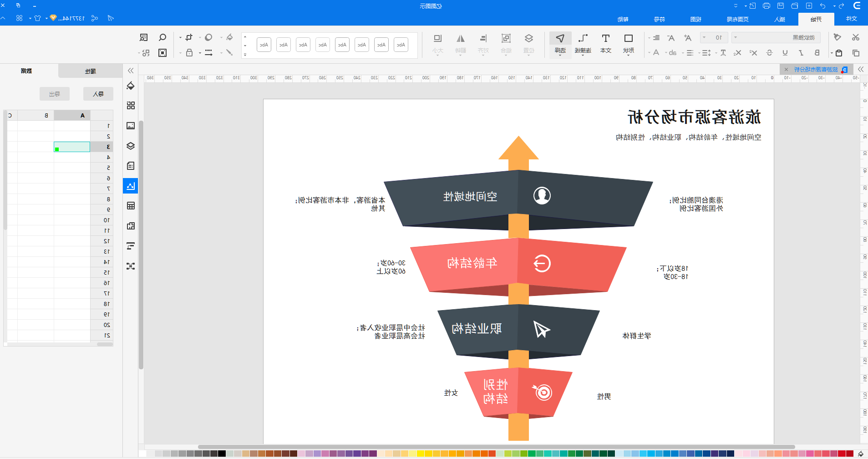Click the Format Painter brush icon

click(838, 37)
